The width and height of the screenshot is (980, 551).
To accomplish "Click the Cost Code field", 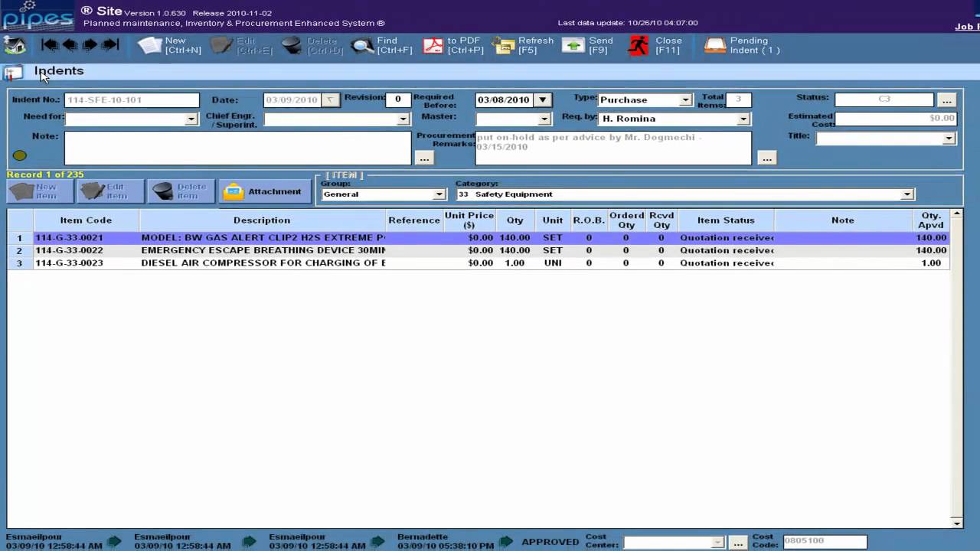I will tap(825, 542).
